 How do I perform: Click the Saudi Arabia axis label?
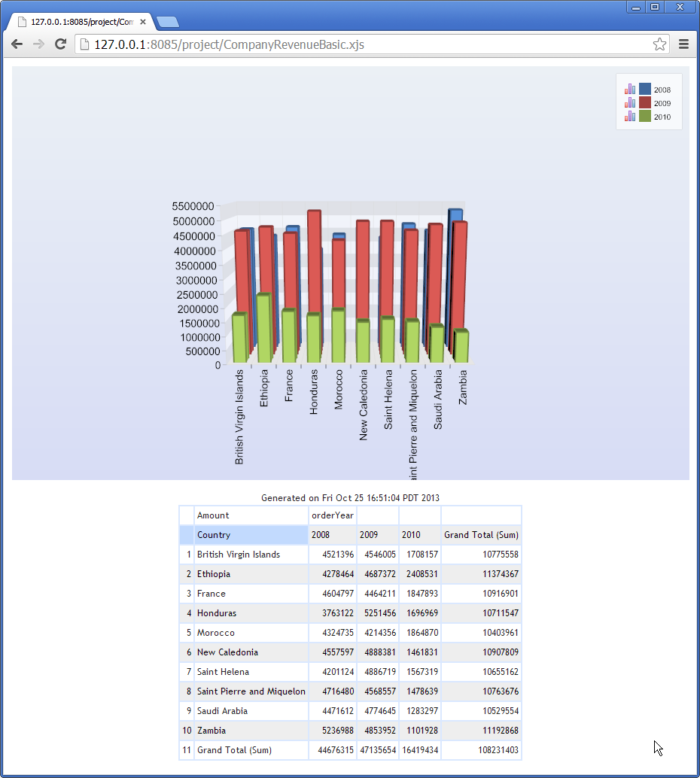click(438, 400)
